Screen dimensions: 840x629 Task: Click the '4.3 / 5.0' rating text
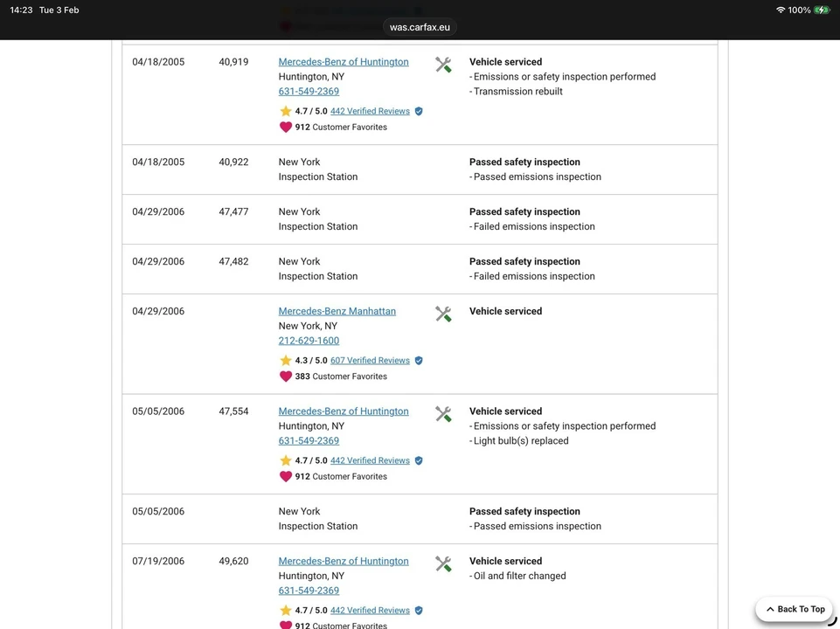tap(310, 361)
